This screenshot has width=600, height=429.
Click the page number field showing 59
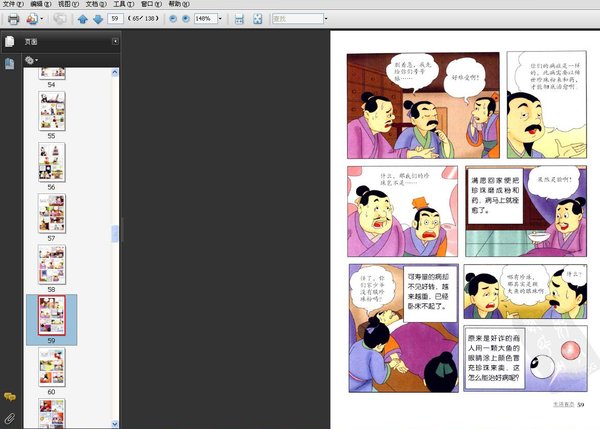click(115, 18)
